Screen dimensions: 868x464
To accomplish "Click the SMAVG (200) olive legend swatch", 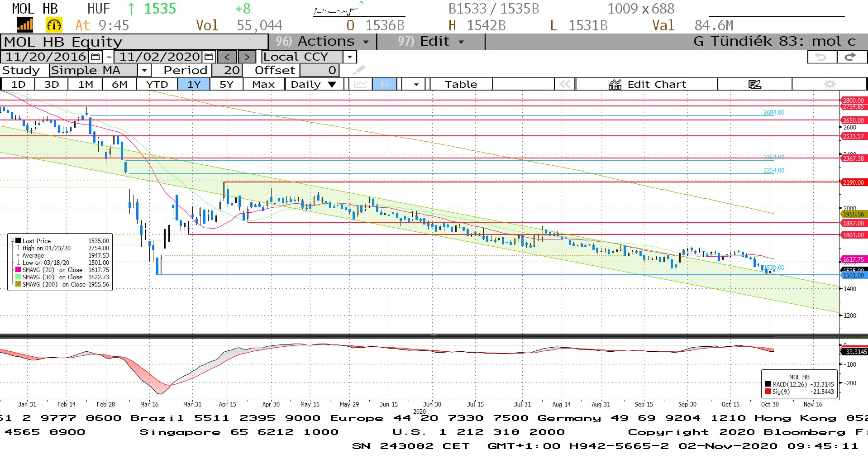I will [18, 284].
